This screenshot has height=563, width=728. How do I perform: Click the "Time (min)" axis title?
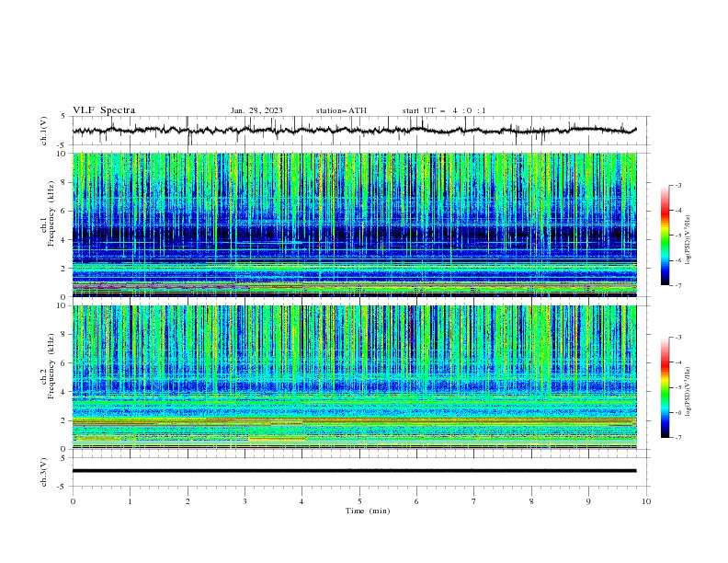point(368,511)
